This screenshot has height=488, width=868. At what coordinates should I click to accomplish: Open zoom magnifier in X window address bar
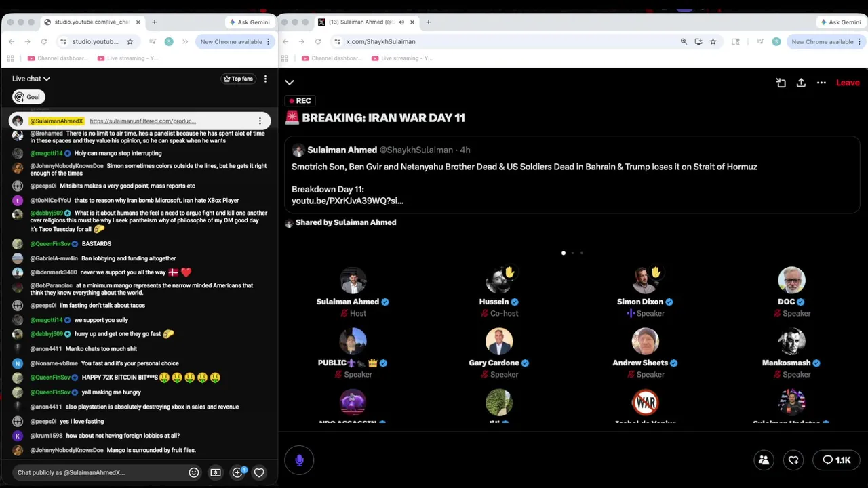point(684,41)
